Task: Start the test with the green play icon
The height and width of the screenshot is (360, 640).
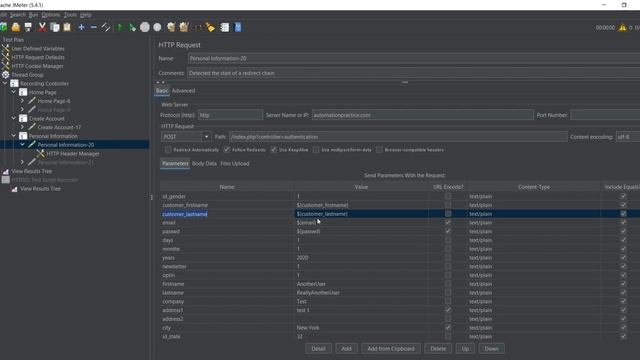Action: 120,27
